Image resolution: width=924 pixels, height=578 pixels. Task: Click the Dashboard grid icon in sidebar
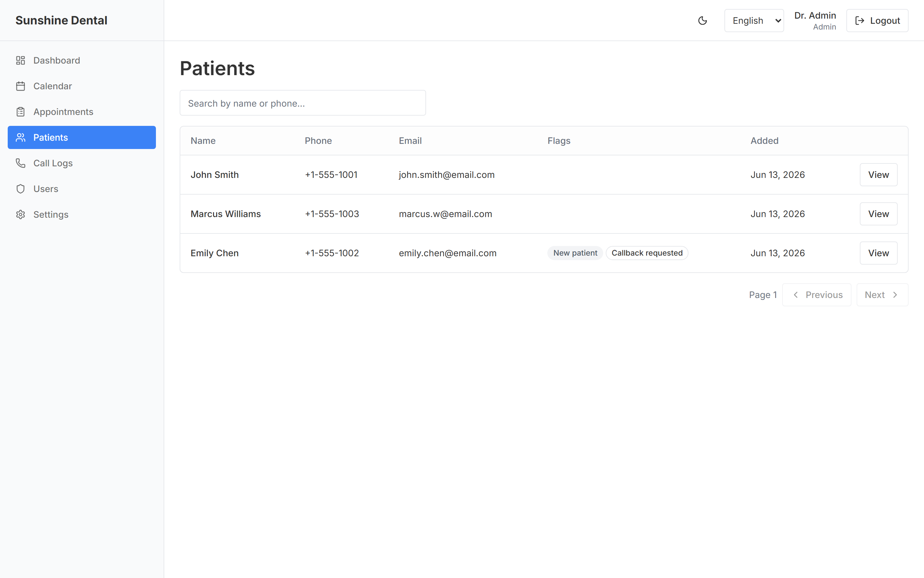21,60
